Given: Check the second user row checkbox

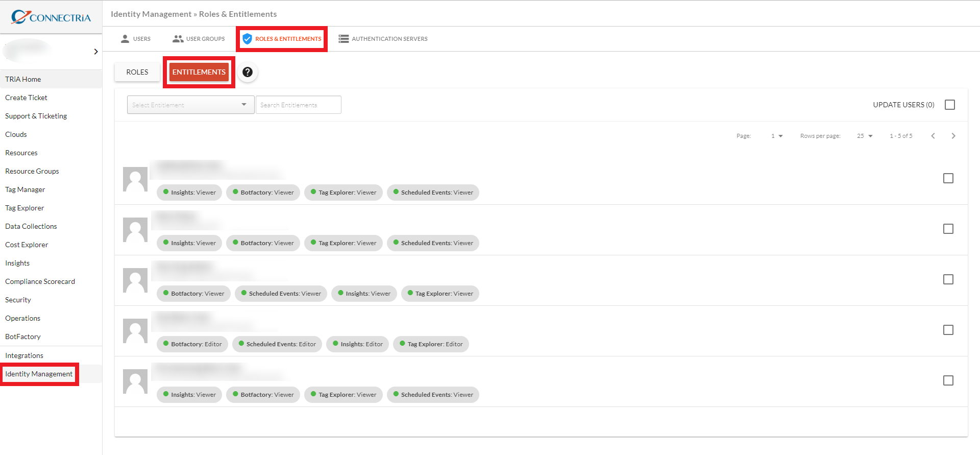Looking at the screenshot, I should click(948, 229).
